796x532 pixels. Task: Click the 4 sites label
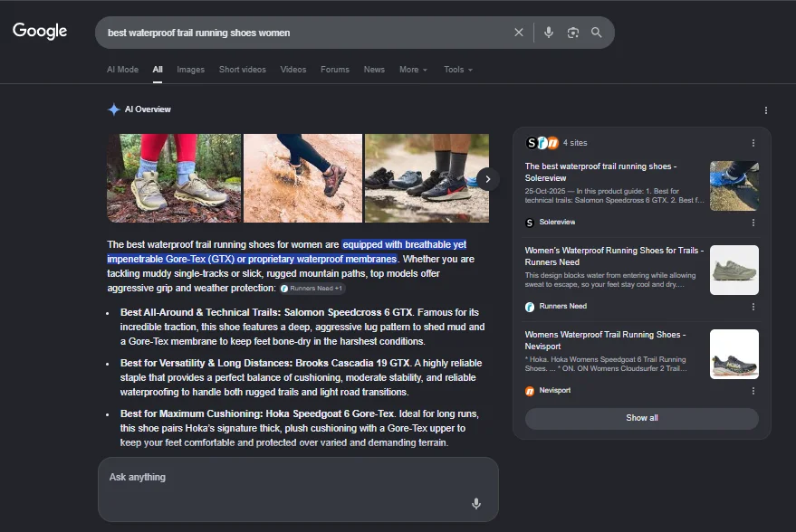tap(575, 143)
